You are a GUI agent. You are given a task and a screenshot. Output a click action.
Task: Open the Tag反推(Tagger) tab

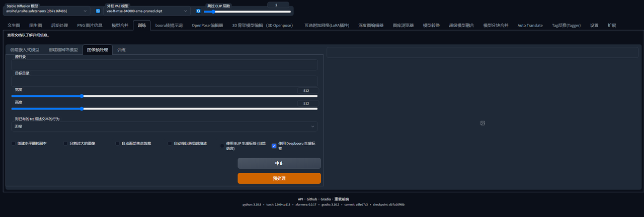pos(566,25)
